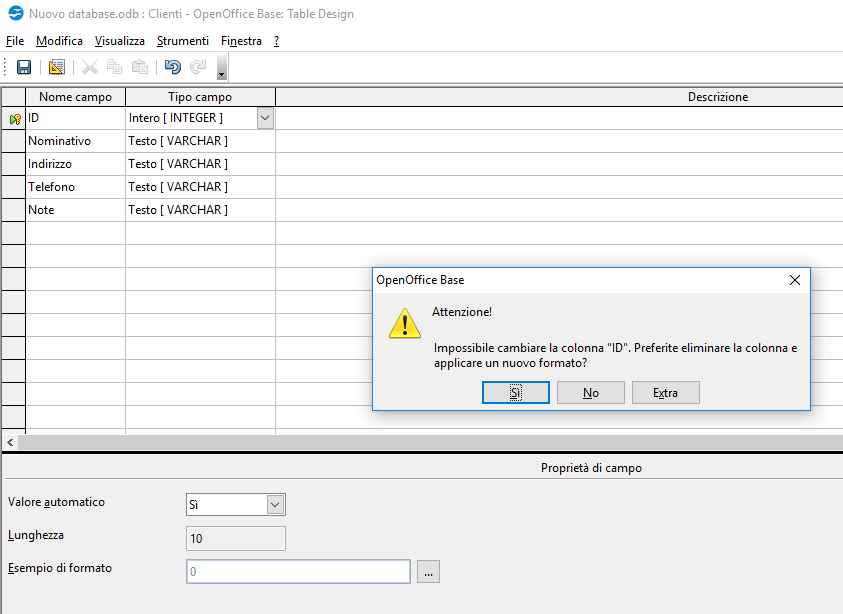Viewport: 843px width, 614px height.
Task: Click the ellipsis button beside Esempio di formato
Action: point(429,572)
